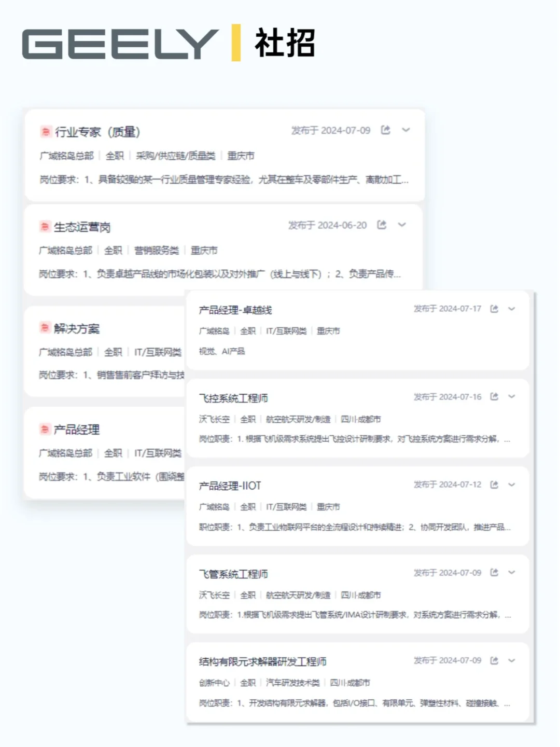This screenshot has height=747, width=560.
Task: Click share icon for 结构有限元求解器研发工程师 job
Action: point(494,660)
